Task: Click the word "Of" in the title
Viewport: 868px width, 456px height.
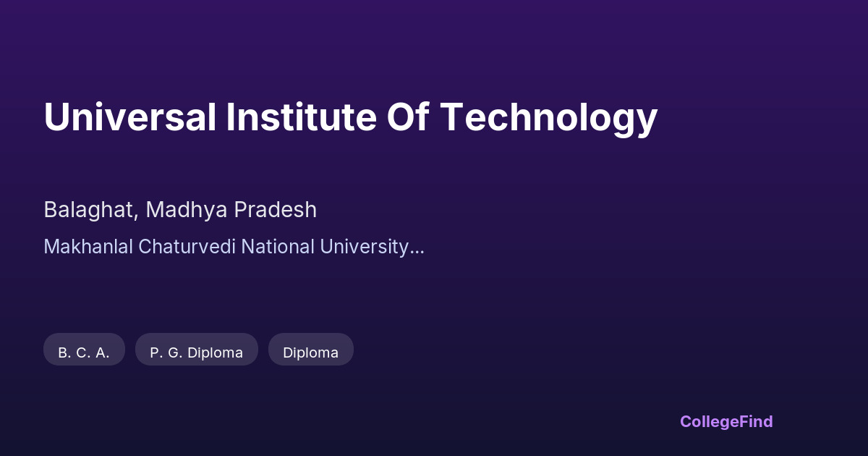Action: (x=407, y=117)
